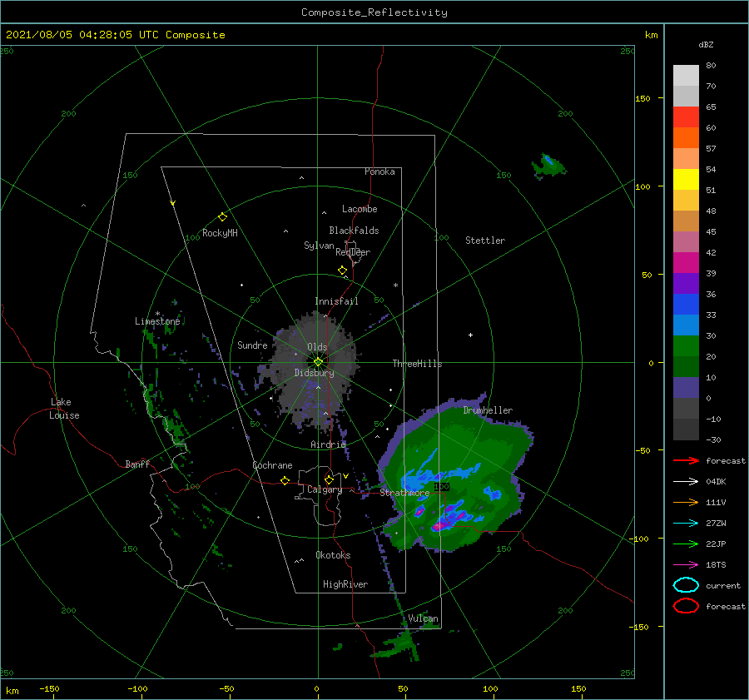The width and height of the screenshot is (749, 700).
Task: Click the Ponoka city label
Action: 379,171
